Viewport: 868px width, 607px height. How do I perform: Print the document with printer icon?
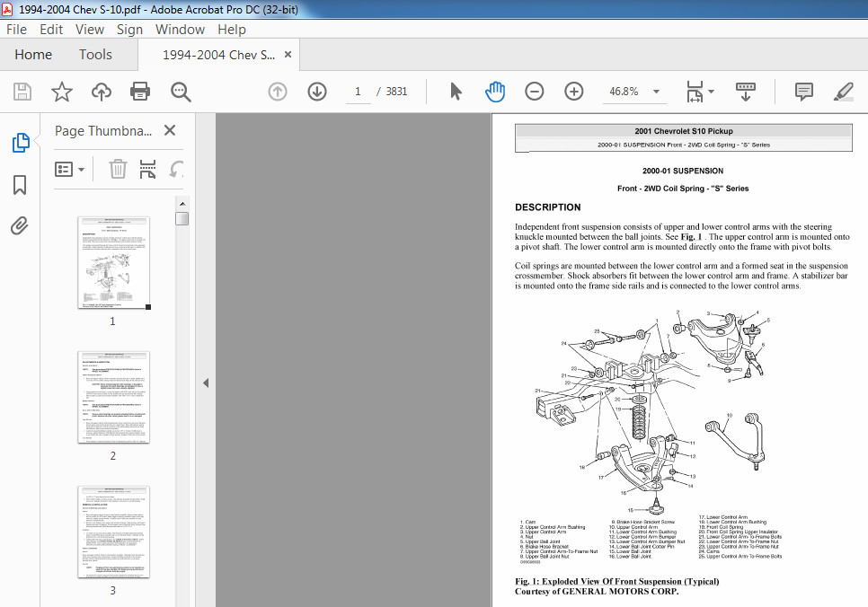140,92
